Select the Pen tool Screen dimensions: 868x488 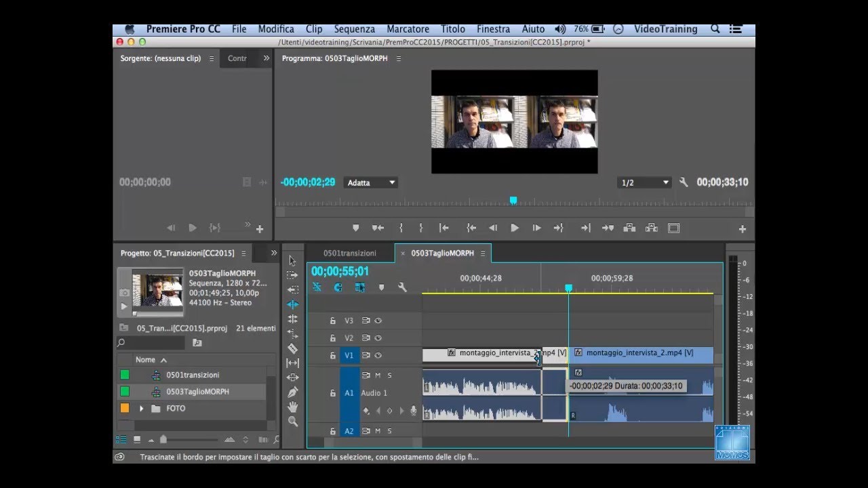pyautogui.click(x=292, y=392)
